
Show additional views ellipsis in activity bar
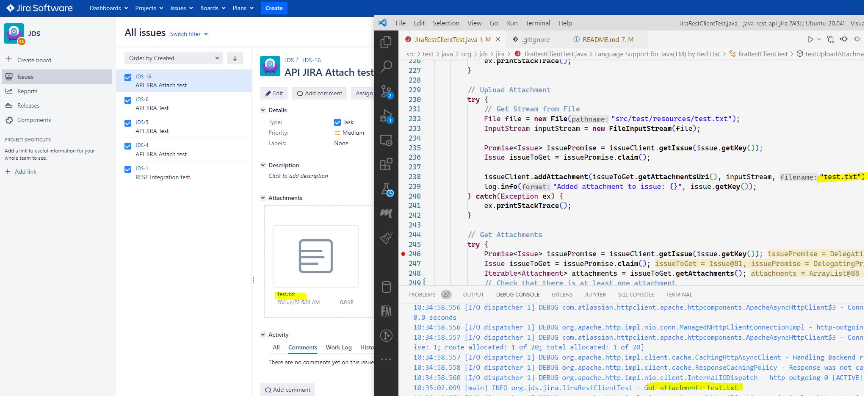point(386,359)
